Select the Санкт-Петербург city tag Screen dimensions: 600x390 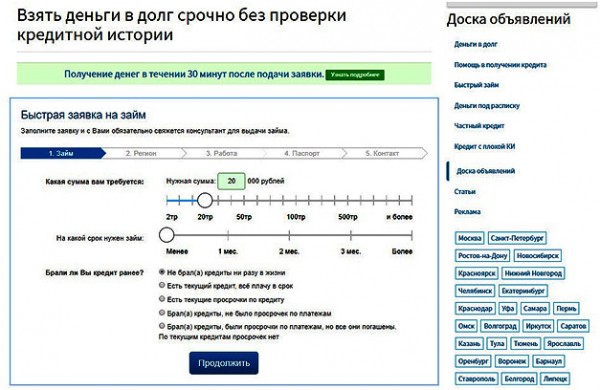click(517, 238)
